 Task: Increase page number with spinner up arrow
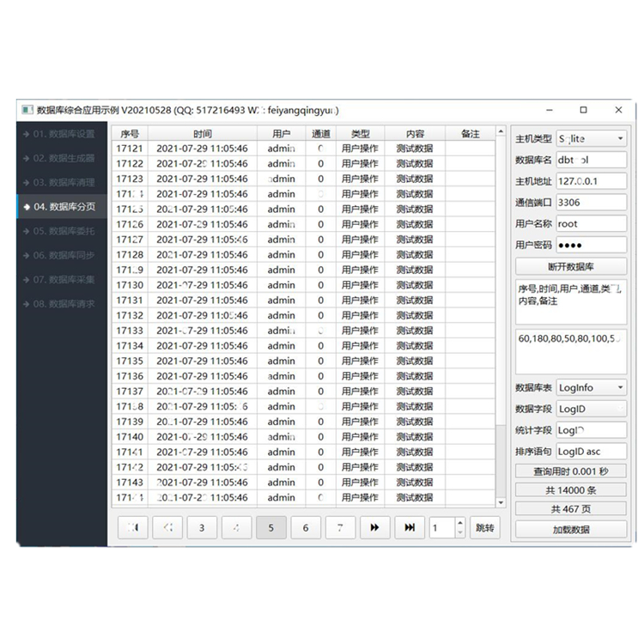point(459,523)
